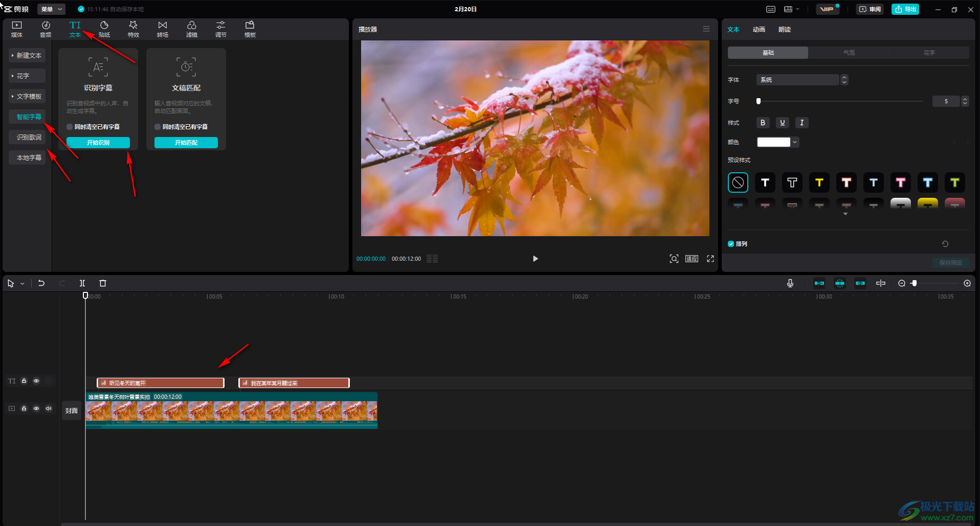Open the 菜单 dropdown menu

pyautogui.click(x=51, y=9)
